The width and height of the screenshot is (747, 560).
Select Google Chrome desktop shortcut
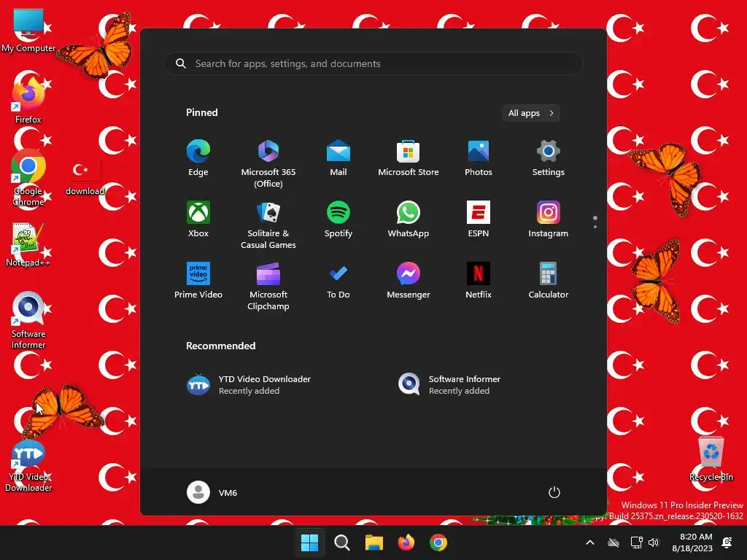pyautogui.click(x=28, y=177)
